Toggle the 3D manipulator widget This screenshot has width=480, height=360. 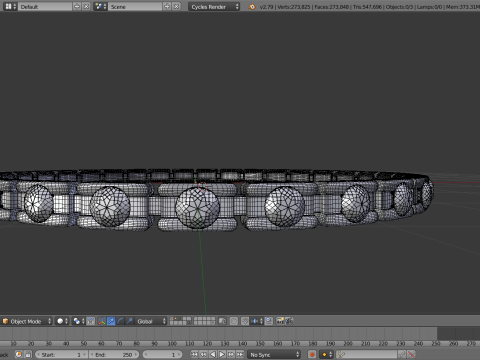point(102,321)
